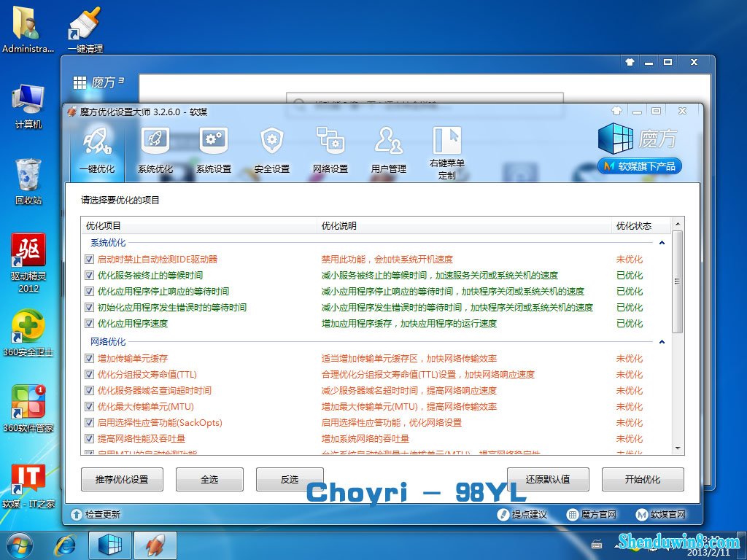This screenshot has width=747, height=560.
Task: Uncheck 优化应用程序停止响应的等待时间
Action: [x=89, y=292]
